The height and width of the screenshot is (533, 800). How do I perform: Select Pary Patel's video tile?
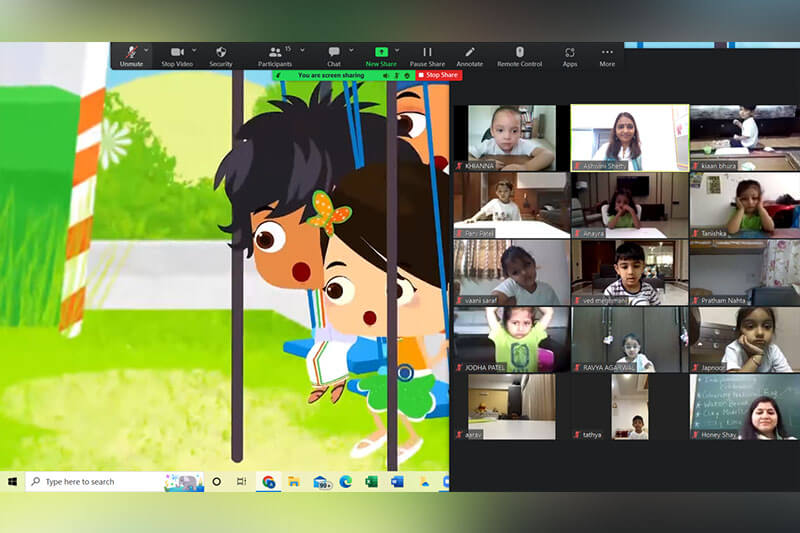[512, 205]
